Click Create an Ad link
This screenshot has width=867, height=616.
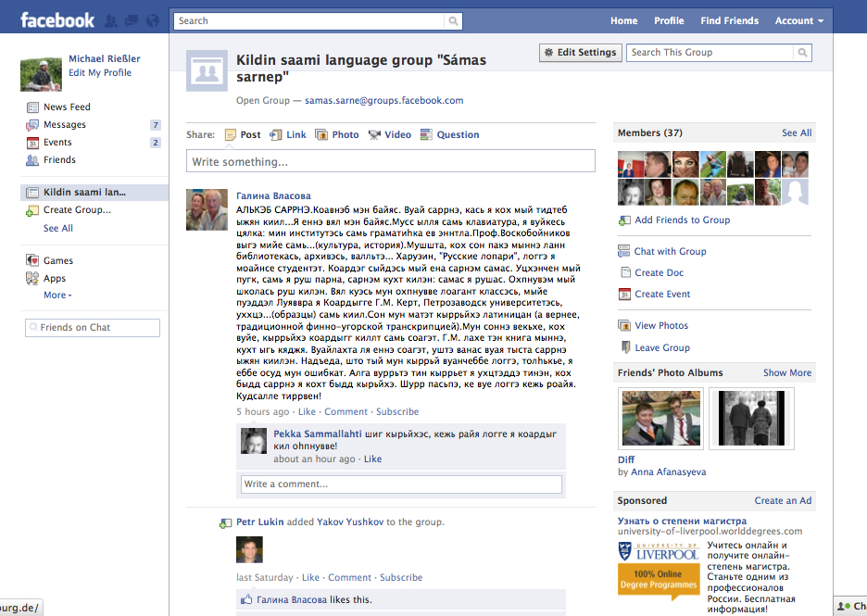(x=783, y=500)
